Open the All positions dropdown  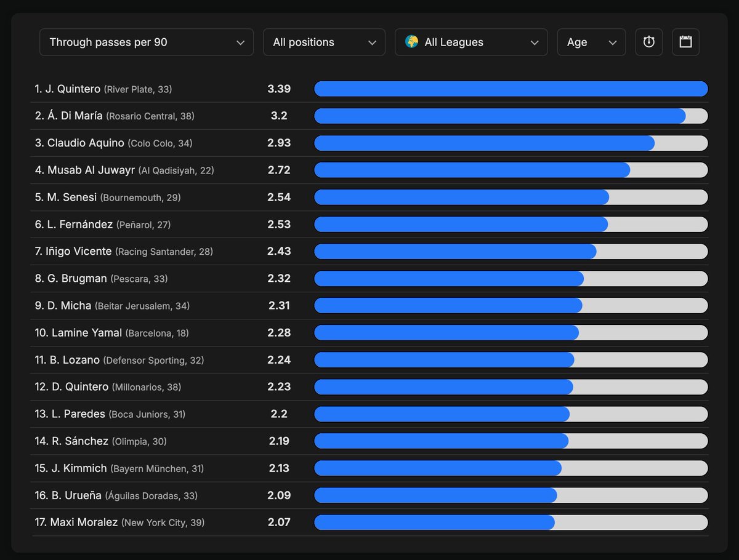pos(324,42)
